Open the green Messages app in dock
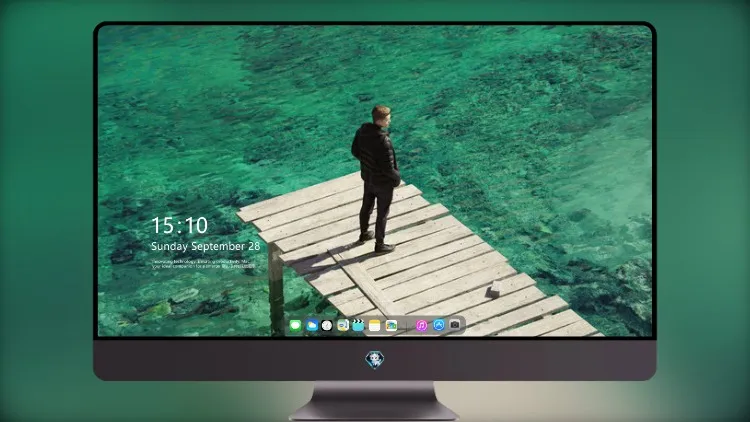This screenshot has width=750, height=422. click(295, 326)
